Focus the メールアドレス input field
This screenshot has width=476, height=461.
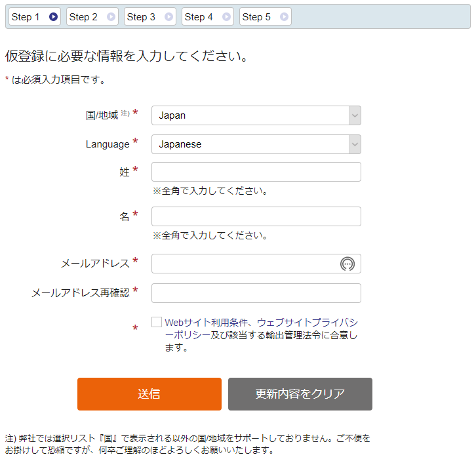click(x=256, y=264)
